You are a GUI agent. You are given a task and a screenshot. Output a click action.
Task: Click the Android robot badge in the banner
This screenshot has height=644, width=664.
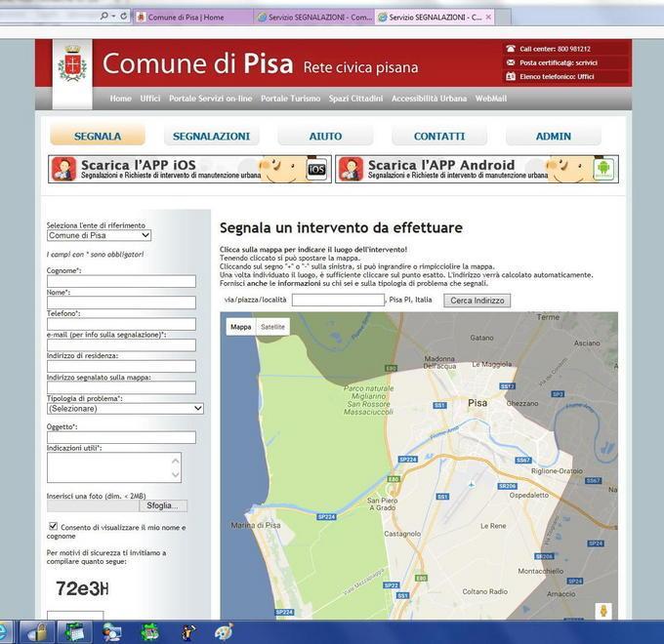603,169
